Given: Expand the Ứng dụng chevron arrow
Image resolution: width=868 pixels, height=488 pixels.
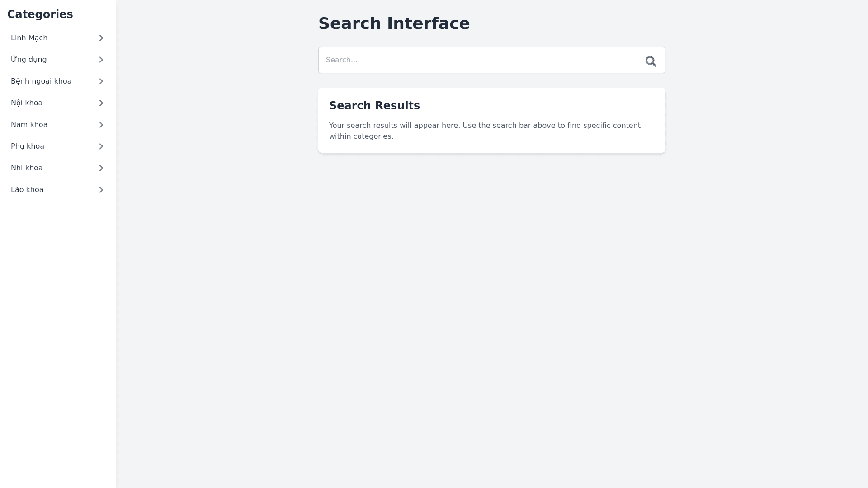Looking at the screenshot, I should 101,60.
